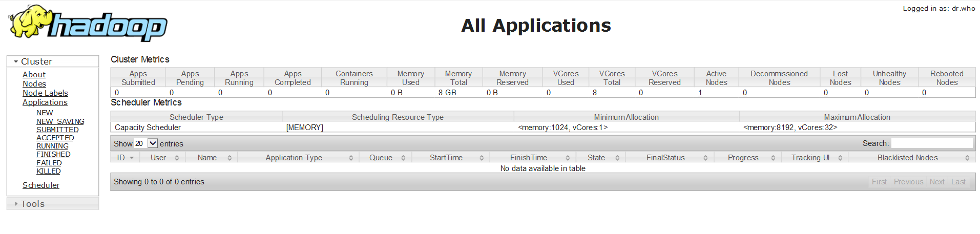This screenshot has width=980, height=234.
Task: Filter applications by RUNNING state
Action: [x=52, y=146]
